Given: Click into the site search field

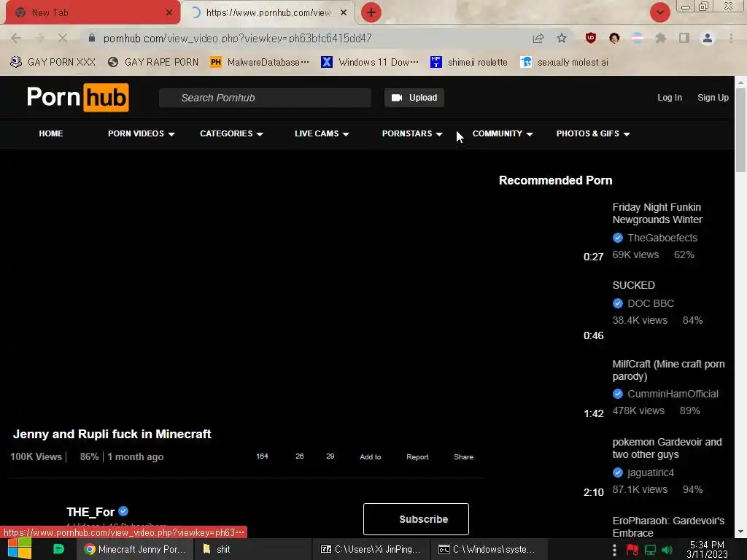Looking at the screenshot, I should point(265,98).
